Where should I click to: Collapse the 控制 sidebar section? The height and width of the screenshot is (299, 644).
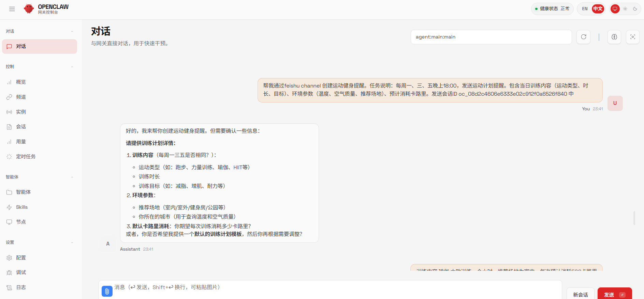coord(72,67)
